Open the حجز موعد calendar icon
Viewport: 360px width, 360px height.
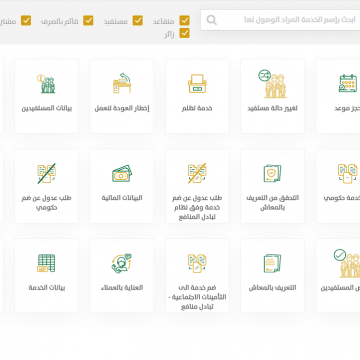[348, 84]
